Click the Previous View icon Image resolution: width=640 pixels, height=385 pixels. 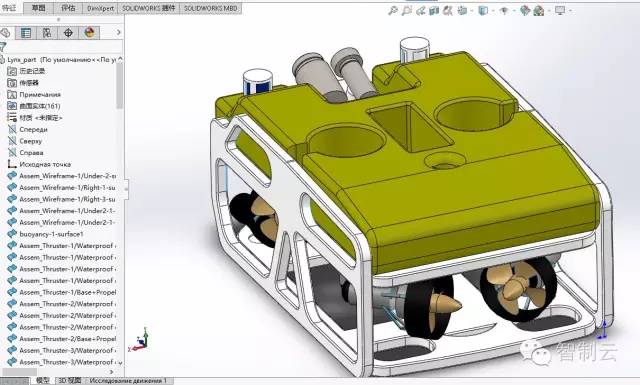click(420, 11)
